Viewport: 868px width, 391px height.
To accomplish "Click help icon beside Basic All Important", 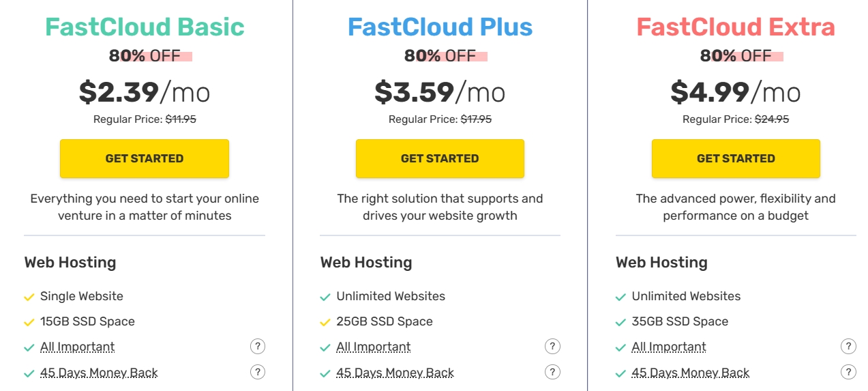I will [257, 347].
